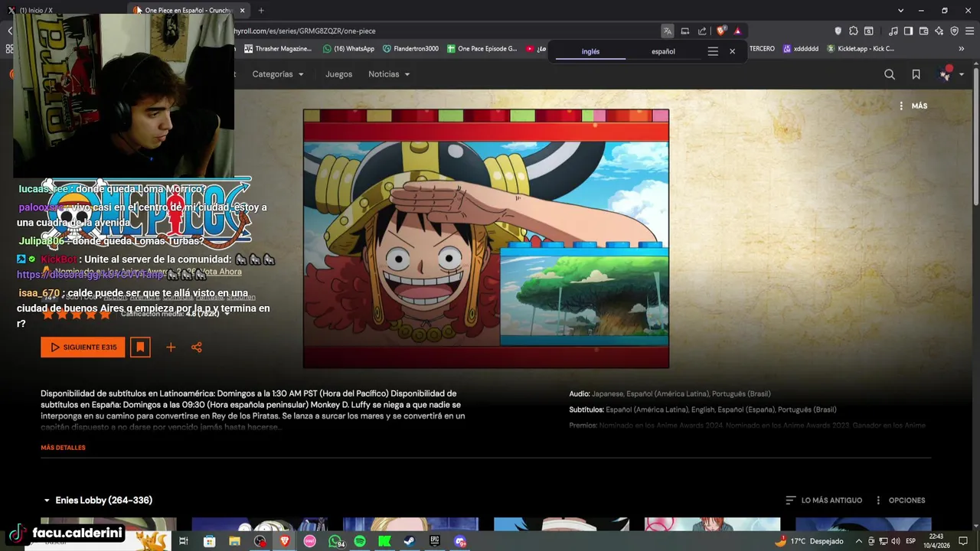The height and width of the screenshot is (551, 980).
Task: Open Kick app from taskbar
Action: (384, 541)
